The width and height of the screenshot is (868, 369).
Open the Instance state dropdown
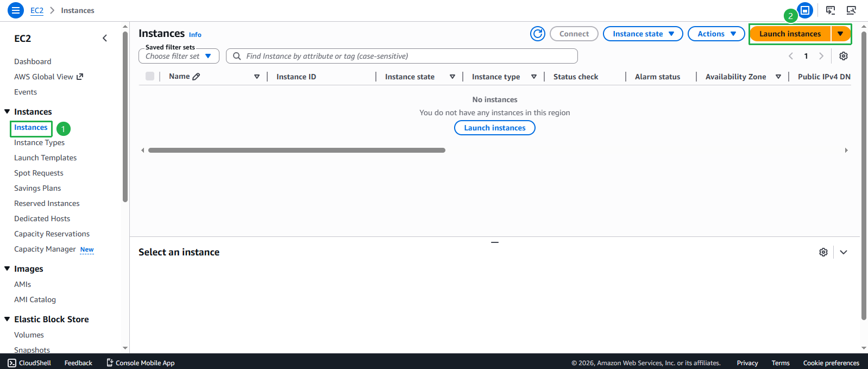click(643, 34)
